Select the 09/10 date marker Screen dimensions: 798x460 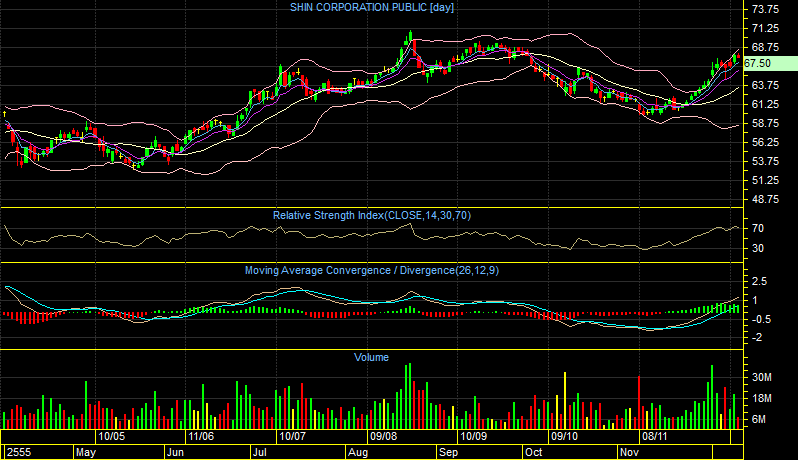[x=564, y=436]
